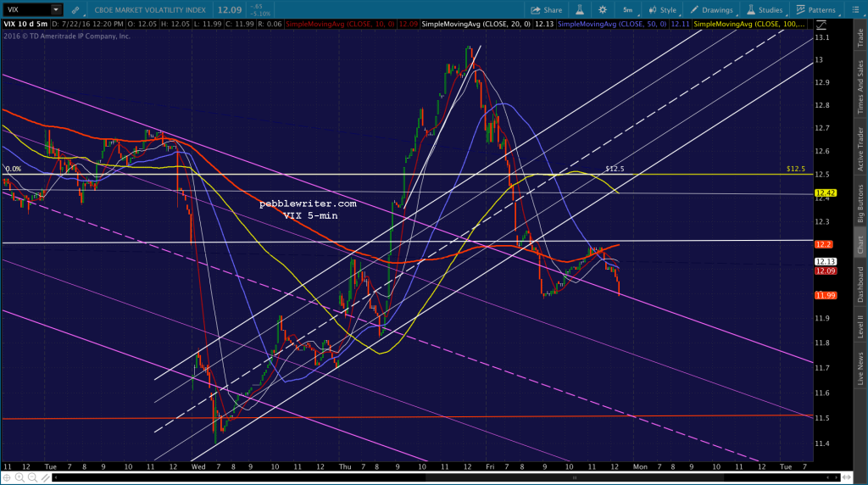The height and width of the screenshot is (485, 868).
Task: Click the yellow SimpleMovingAvg (CLOSE, 100 label
Action: tap(749, 25)
